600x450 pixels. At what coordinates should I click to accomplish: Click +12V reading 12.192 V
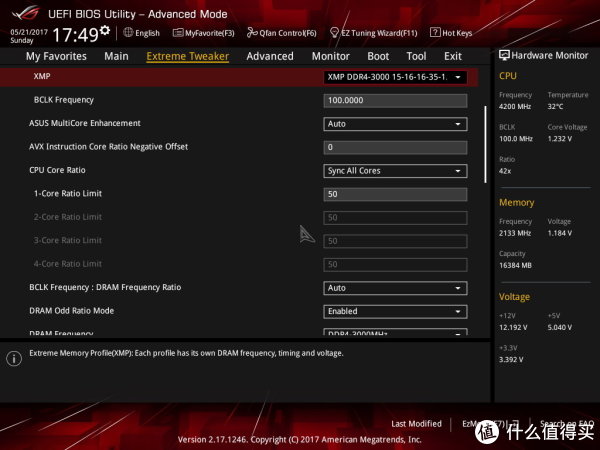point(513,328)
